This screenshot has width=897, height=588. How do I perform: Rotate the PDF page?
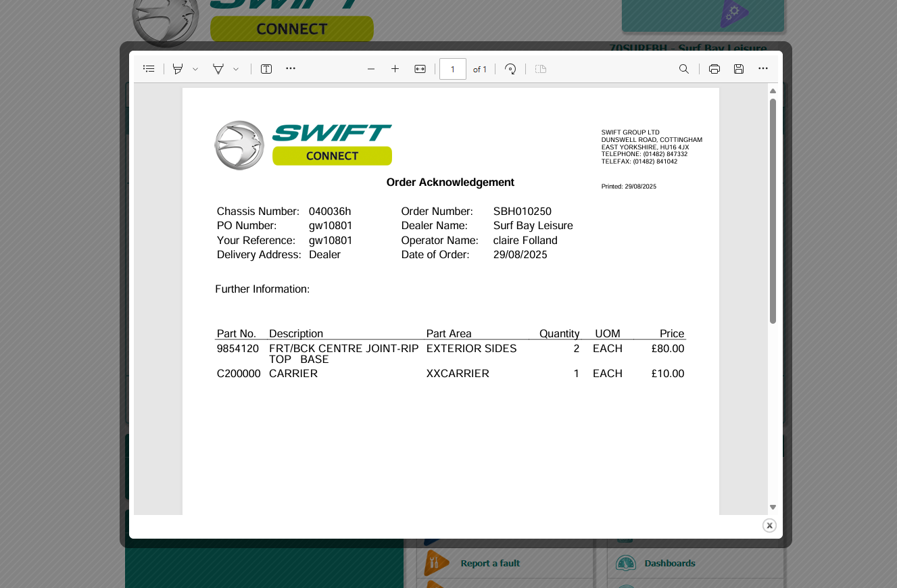511,69
